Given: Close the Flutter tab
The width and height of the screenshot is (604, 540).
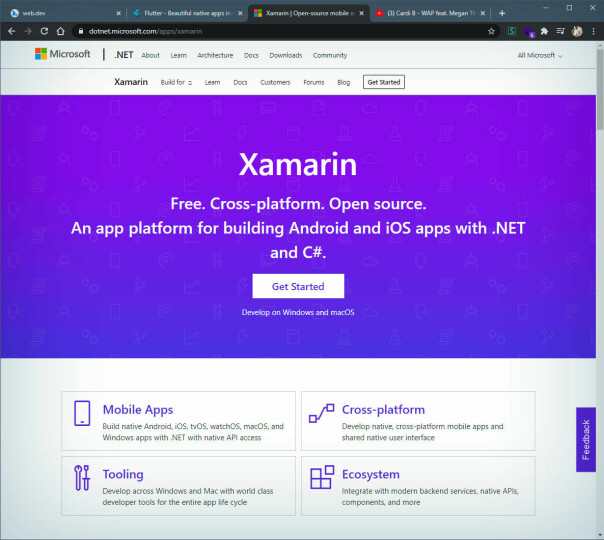Looking at the screenshot, I should point(240,13).
